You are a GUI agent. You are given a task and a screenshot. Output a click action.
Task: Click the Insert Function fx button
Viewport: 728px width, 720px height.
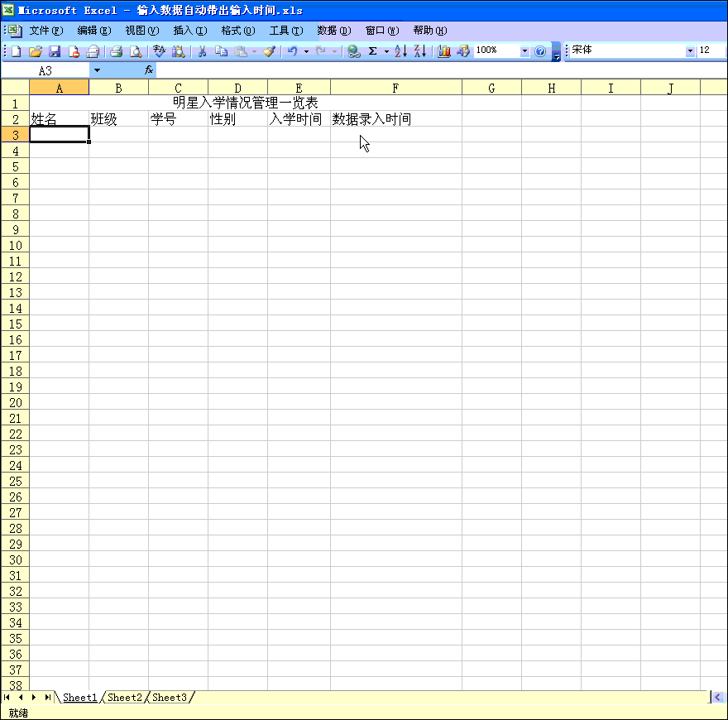[x=149, y=71]
